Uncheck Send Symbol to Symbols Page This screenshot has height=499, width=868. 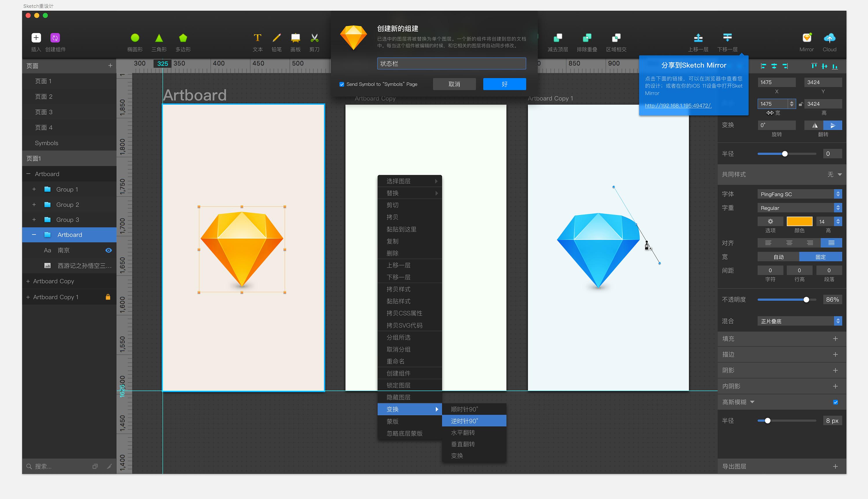click(342, 84)
